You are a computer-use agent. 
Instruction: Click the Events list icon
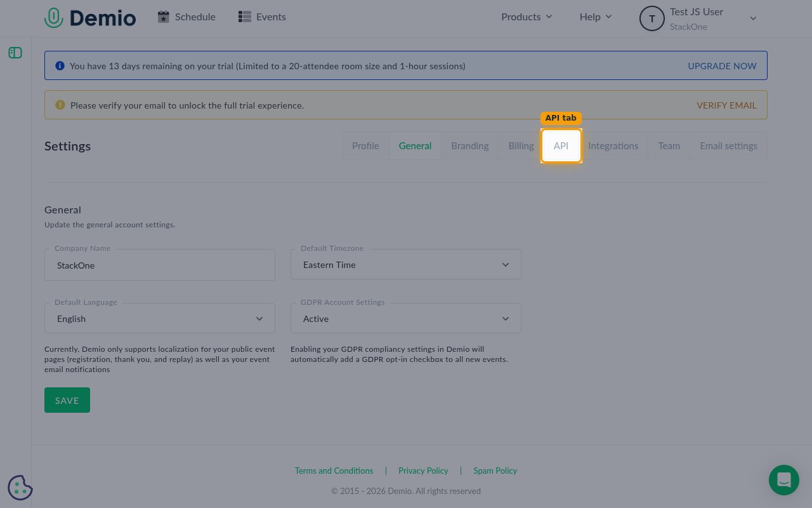(x=245, y=17)
